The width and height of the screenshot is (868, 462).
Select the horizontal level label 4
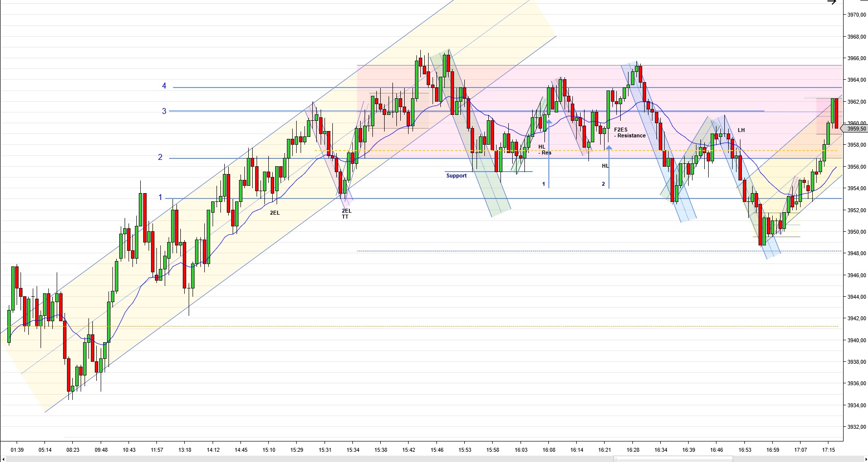click(x=164, y=86)
